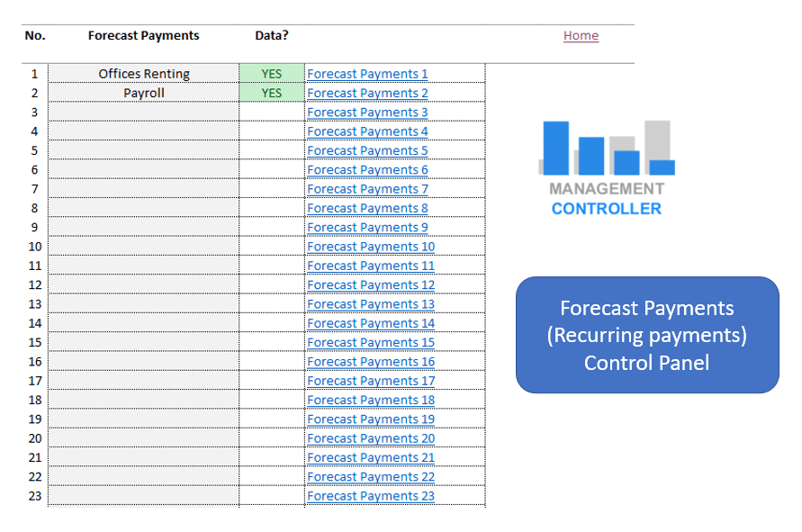Click the empty Data cell in row 4
The image size is (802, 532).
coord(271,131)
